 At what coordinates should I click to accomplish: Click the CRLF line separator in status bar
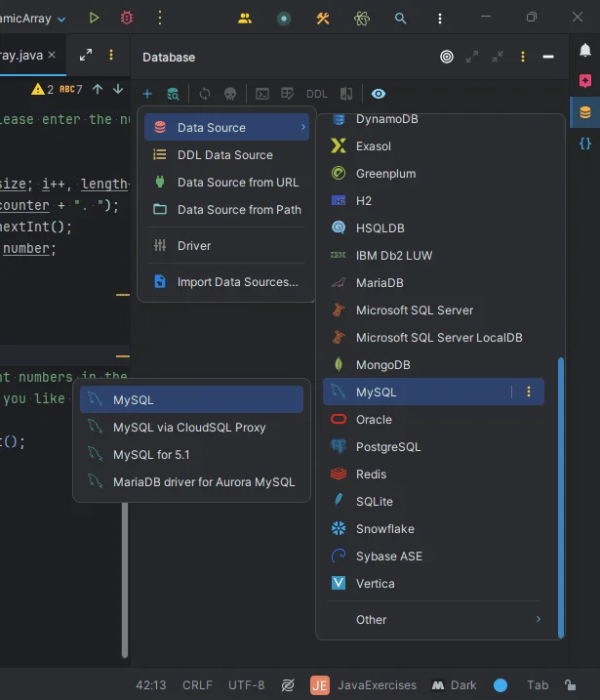pos(197,684)
